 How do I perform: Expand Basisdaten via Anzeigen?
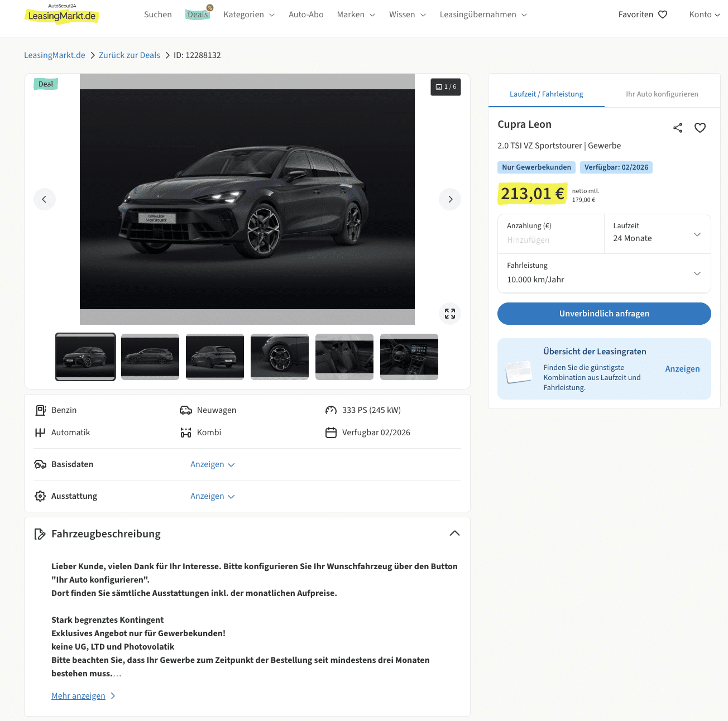coord(212,464)
